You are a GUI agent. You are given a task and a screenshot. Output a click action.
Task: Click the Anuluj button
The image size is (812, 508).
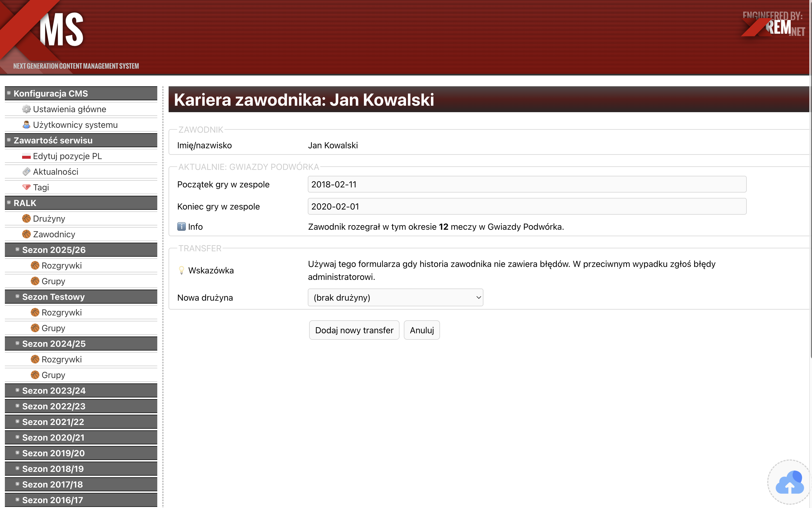click(x=421, y=330)
